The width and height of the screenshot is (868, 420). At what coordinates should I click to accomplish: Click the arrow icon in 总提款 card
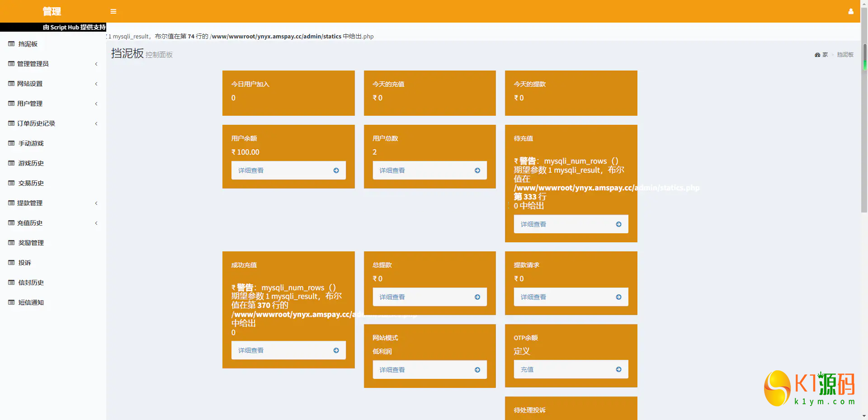(x=477, y=297)
